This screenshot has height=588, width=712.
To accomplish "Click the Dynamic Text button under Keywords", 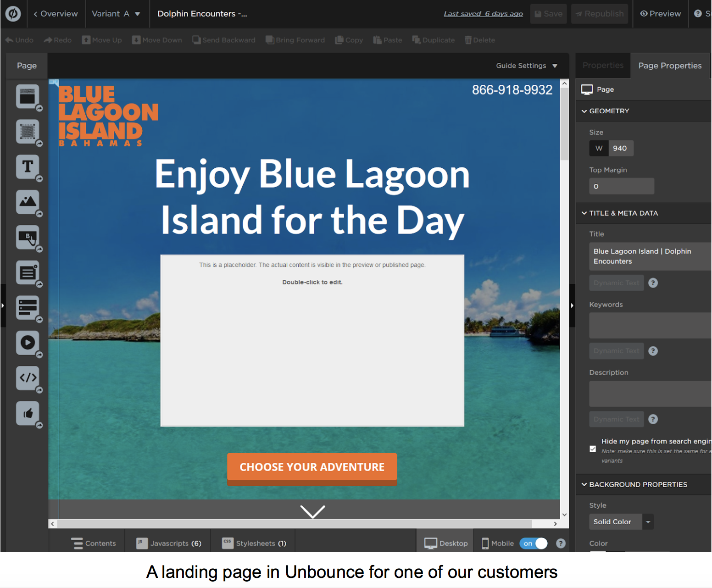I will 616,351.
